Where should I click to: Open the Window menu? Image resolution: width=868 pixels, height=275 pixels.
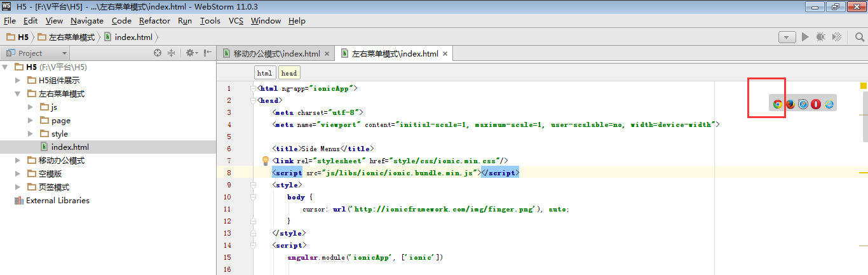point(266,21)
